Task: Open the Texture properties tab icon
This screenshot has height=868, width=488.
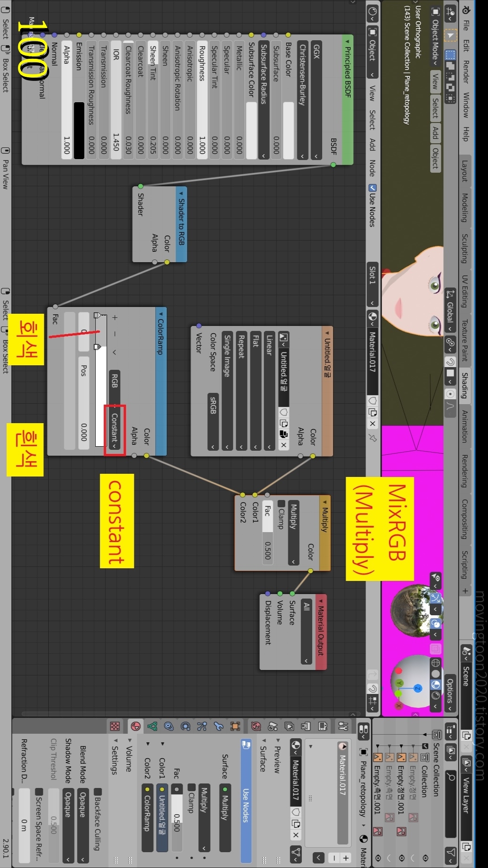Action: (115, 726)
